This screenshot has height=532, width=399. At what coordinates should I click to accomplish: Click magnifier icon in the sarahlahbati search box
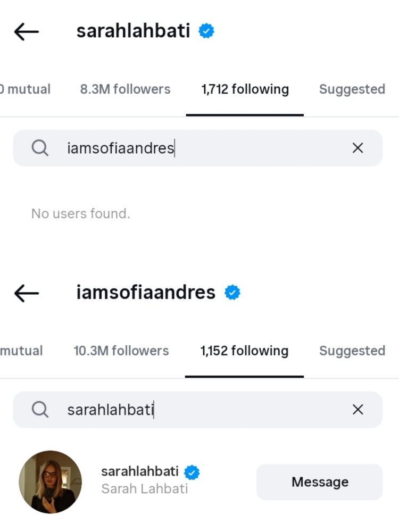40,409
